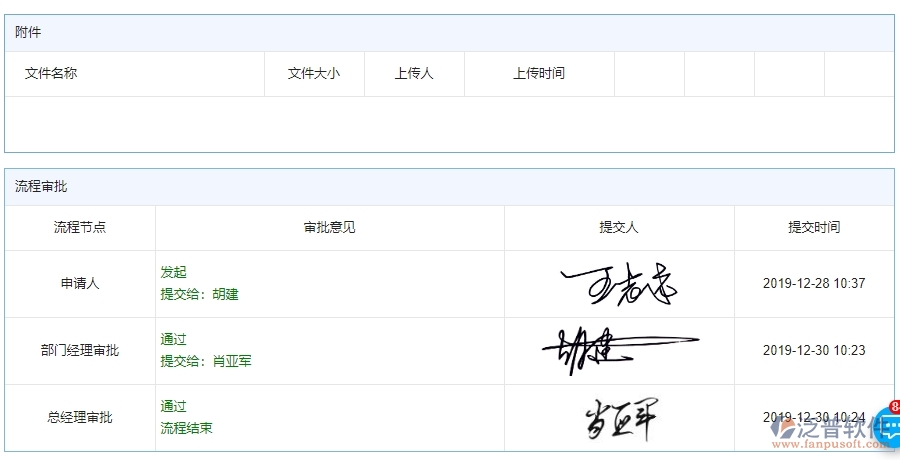Click the 发起 approval opinion text
This screenshot has width=900, height=460.
(x=173, y=273)
